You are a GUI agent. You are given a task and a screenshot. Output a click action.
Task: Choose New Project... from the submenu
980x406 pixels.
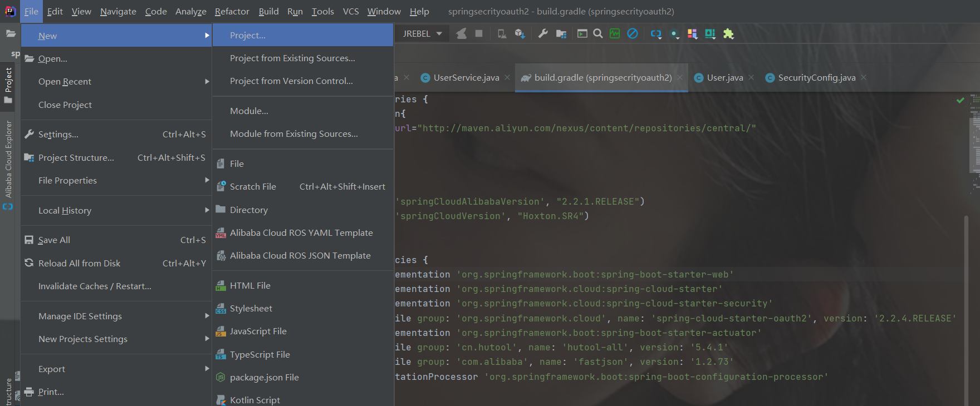click(303, 35)
